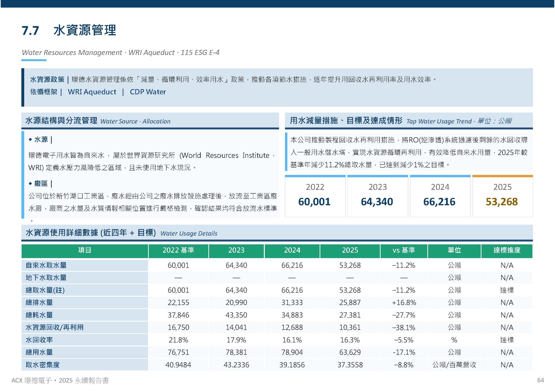Click the 31,333 cell in 總排水量 row
The image size is (555, 392).
(292, 303)
